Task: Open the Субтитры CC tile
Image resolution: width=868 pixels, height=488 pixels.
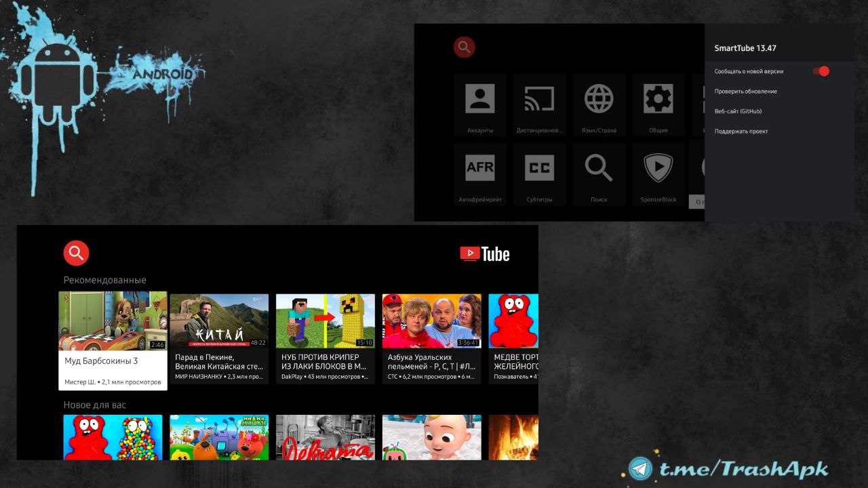Action: point(540,173)
